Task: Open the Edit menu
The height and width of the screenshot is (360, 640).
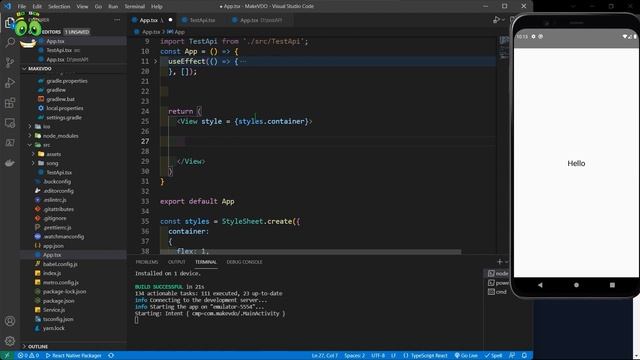Action: (x=37, y=7)
